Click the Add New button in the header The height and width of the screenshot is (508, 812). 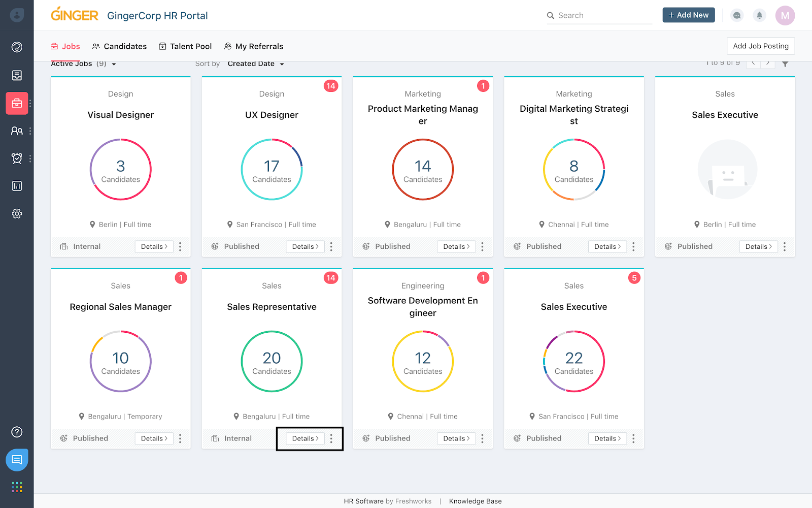688,15
